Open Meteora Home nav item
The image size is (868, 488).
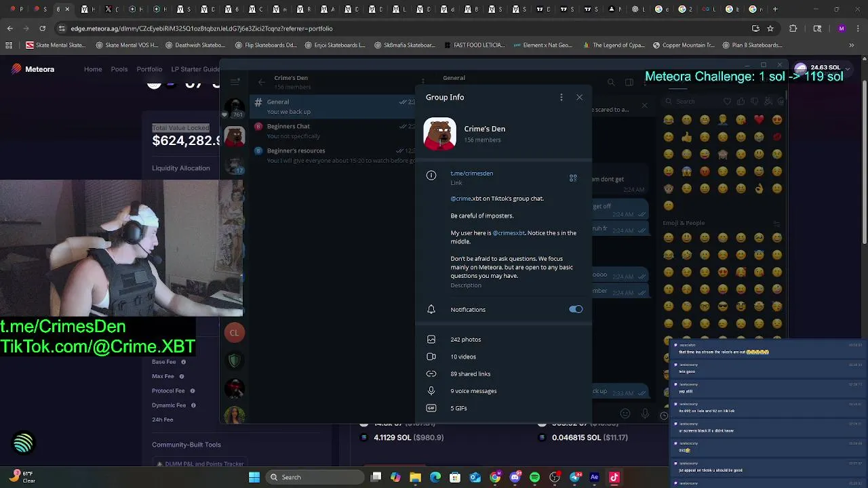[x=93, y=69]
